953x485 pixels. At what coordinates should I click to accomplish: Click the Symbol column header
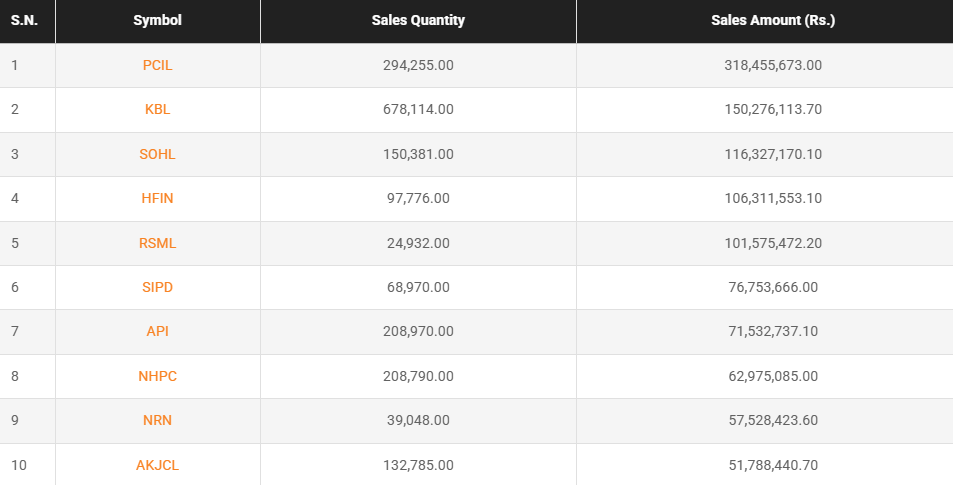click(157, 20)
